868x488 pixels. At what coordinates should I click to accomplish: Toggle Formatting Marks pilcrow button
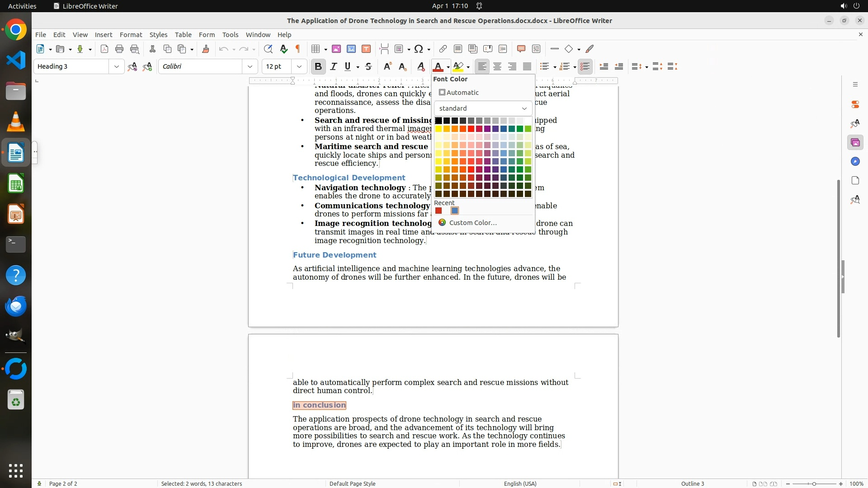[x=298, y=49]
